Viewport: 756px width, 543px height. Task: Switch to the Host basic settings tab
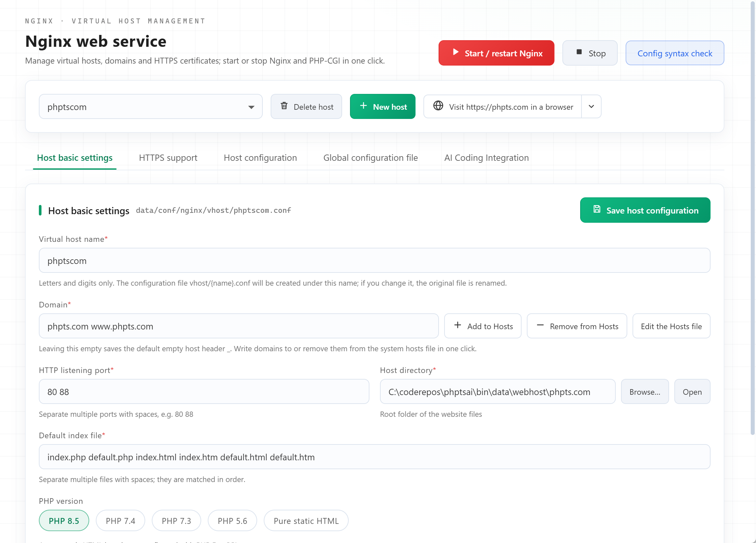75,158
